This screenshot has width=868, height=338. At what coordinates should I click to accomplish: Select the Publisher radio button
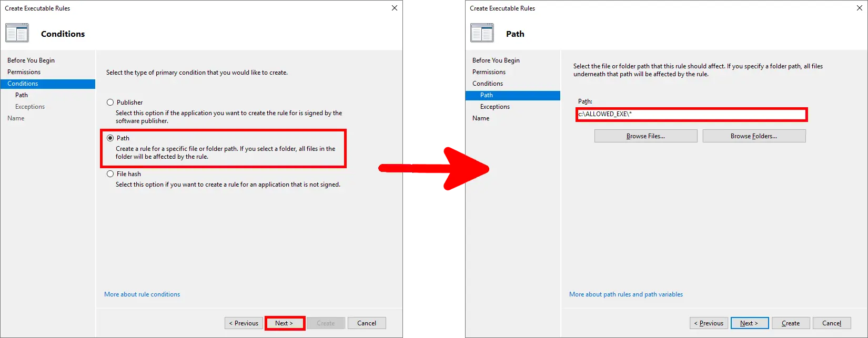110,103
